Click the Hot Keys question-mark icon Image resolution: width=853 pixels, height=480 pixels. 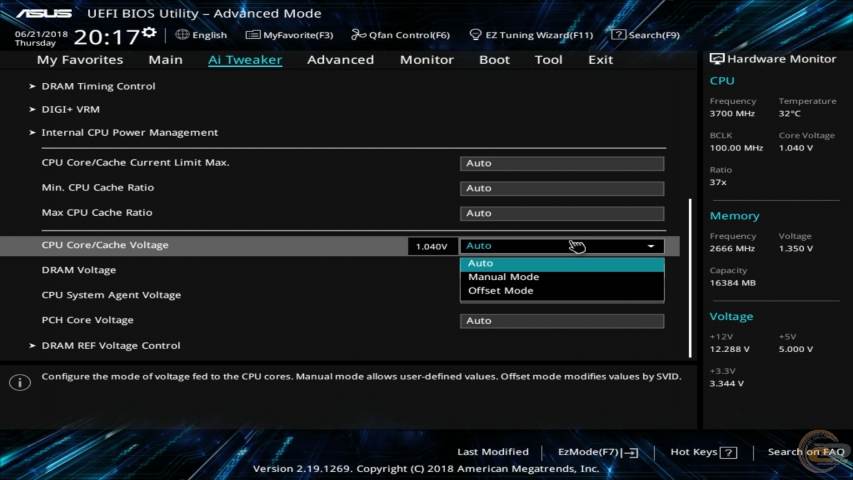tap(728, 452)
